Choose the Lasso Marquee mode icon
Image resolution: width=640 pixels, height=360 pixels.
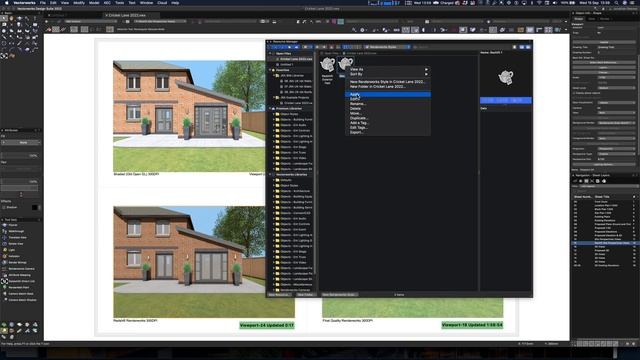(x=63, y=29)
